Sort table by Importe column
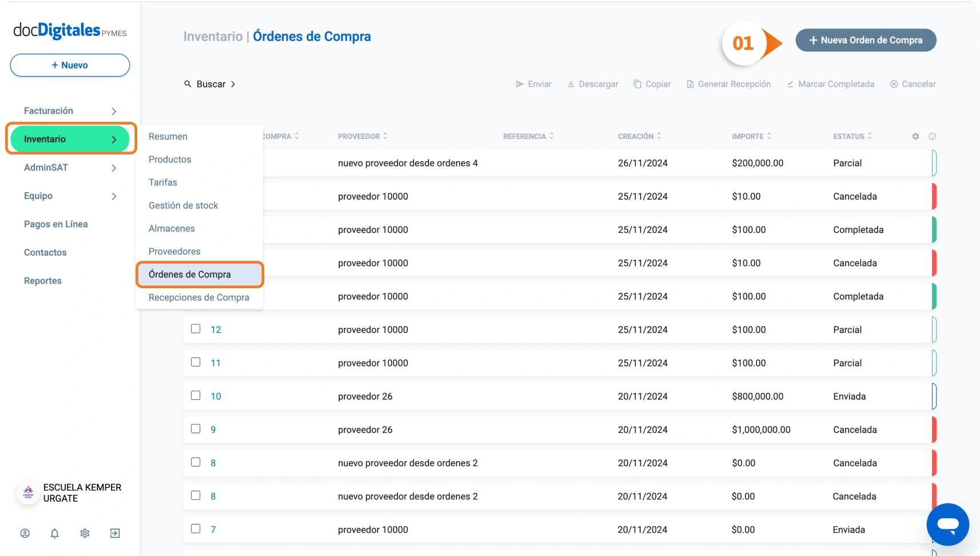980x556 pixels. tap(751, 136)
